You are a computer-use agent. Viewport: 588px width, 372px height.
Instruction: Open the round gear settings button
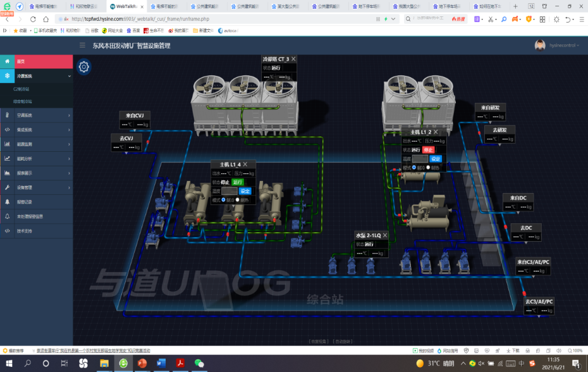(x=83, y=67)
